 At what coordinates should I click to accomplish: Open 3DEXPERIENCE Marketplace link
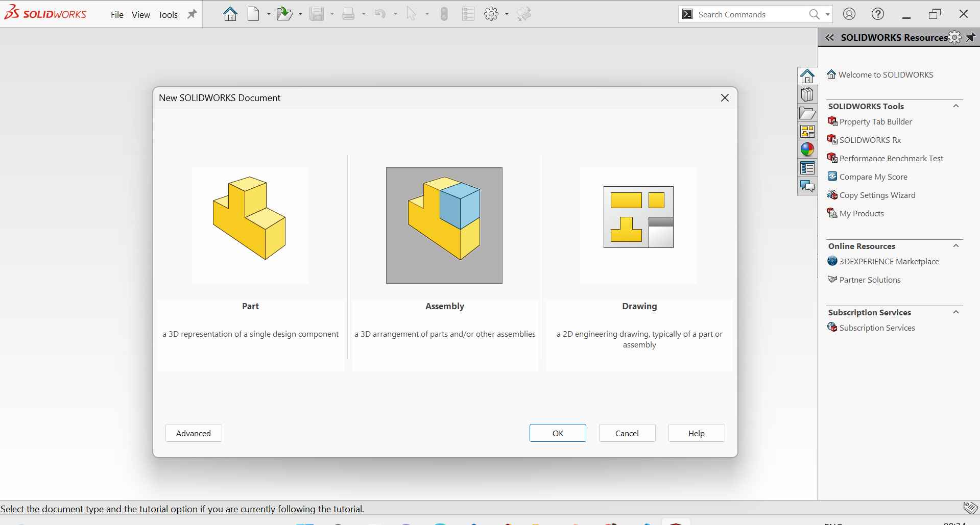883,261
